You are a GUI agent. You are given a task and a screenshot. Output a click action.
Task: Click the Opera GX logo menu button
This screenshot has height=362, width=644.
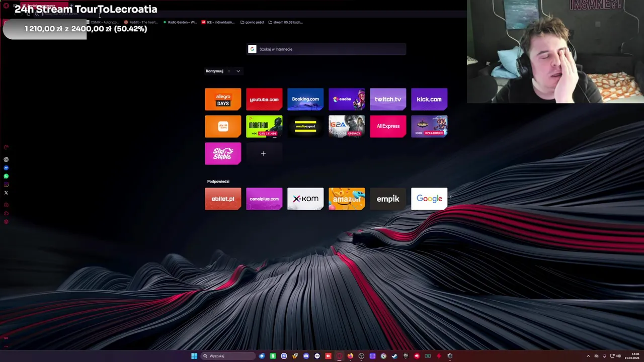coord(6,6)
